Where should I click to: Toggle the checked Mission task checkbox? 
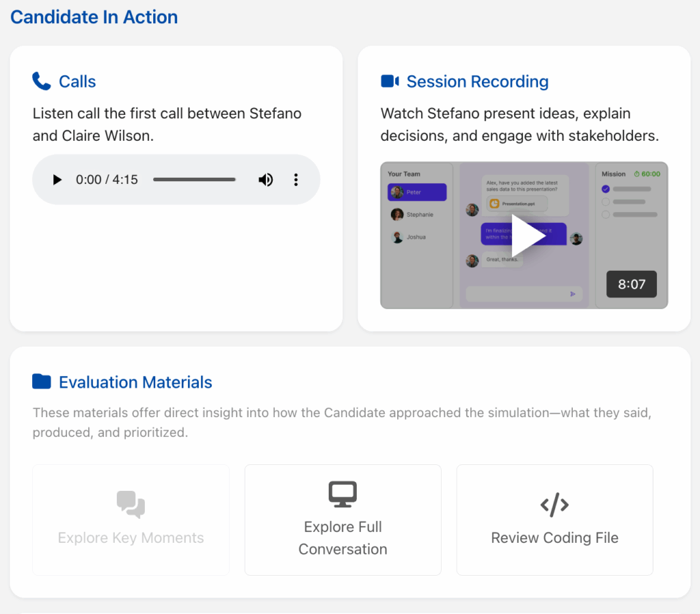tap(605, 189)
